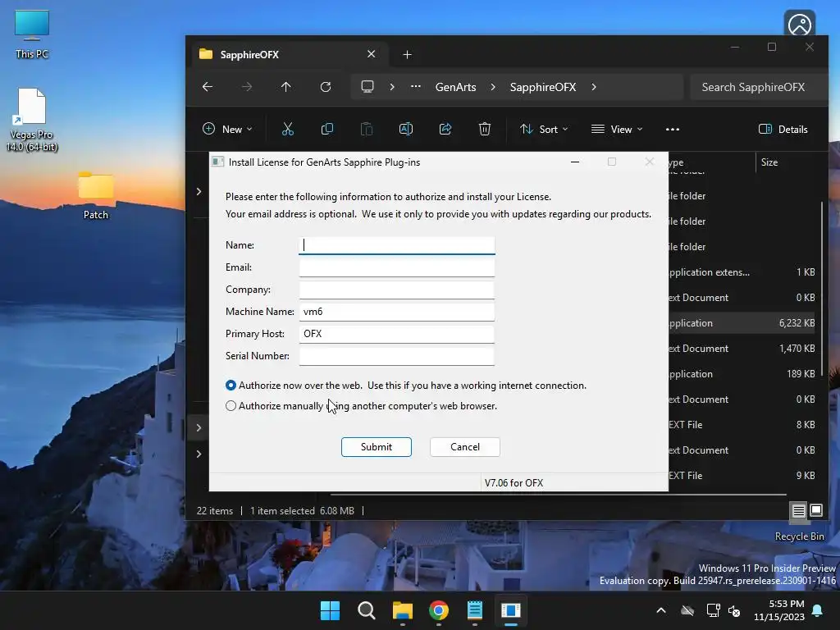Select Authorize now over the web option
Viewport: 840px width, 630px height.
point(231,386)
